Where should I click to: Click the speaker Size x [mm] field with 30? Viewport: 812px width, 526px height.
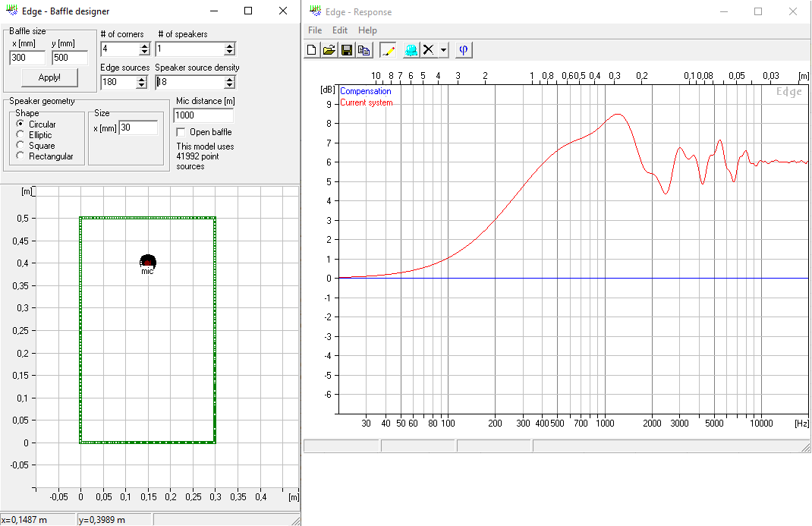click(x=138, y=128)
